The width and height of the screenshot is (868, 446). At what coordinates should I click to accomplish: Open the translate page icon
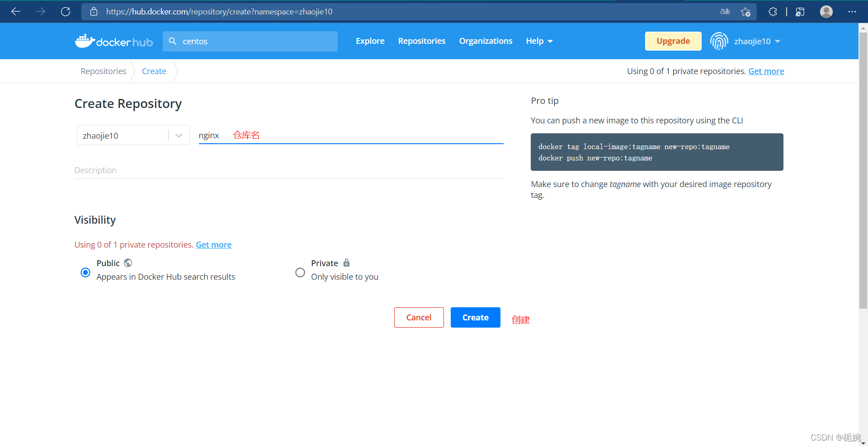click(x=725, y=12)
